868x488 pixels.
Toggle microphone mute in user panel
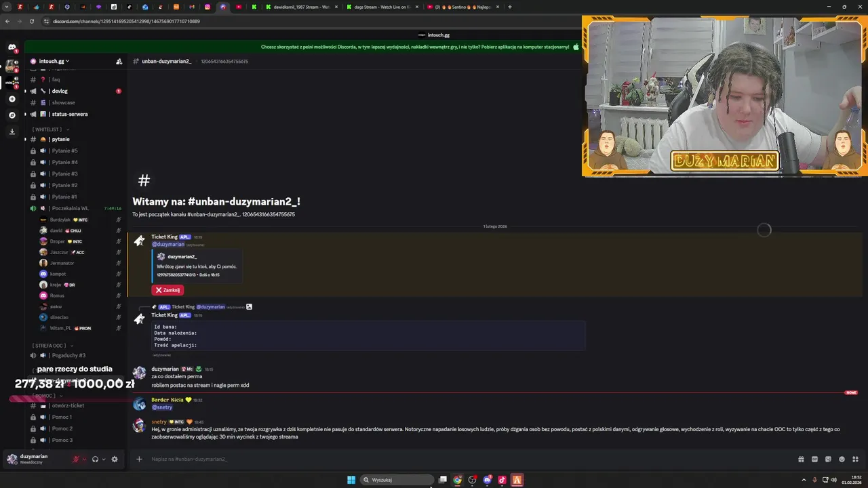click(x=76, y=459)
